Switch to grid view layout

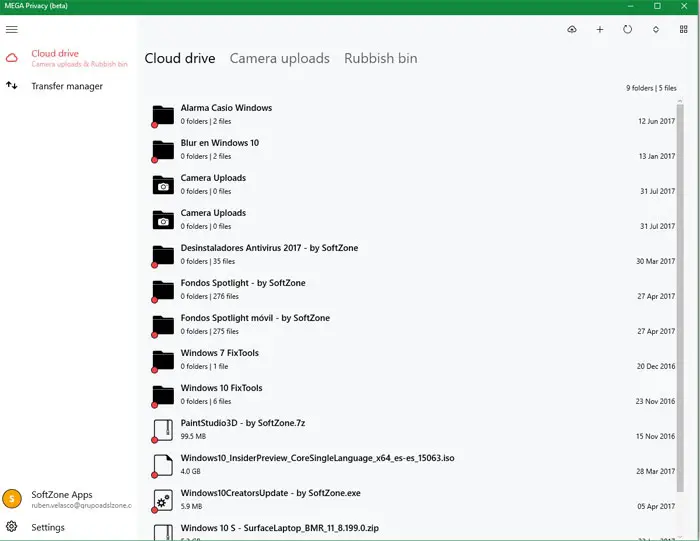point(684,30)
